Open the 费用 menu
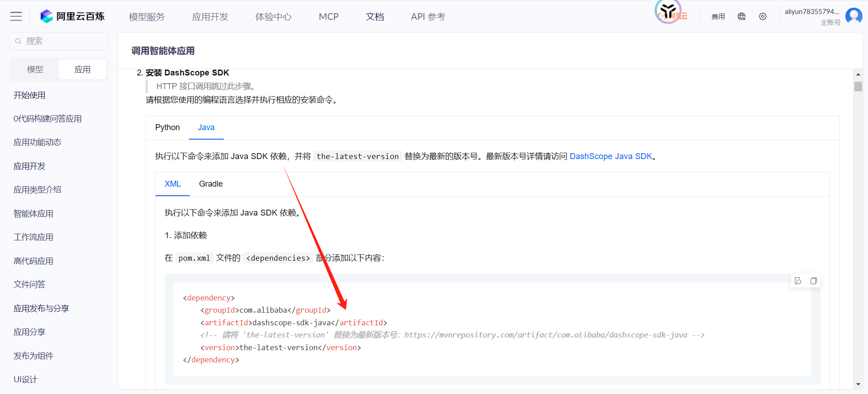The image size is (868, 394). pyautogui.click(x=718, y=17)
